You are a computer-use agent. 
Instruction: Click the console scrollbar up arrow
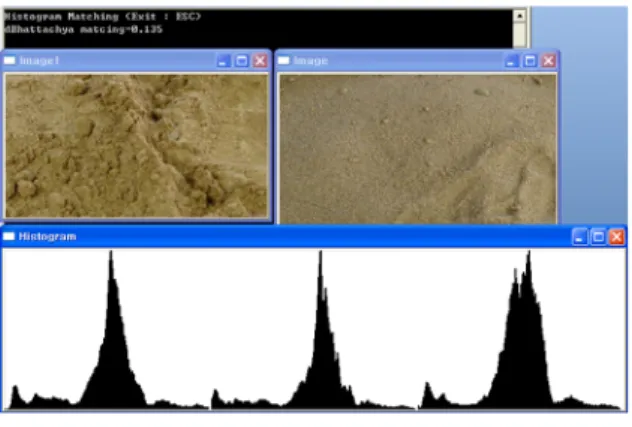coord(520,16)
